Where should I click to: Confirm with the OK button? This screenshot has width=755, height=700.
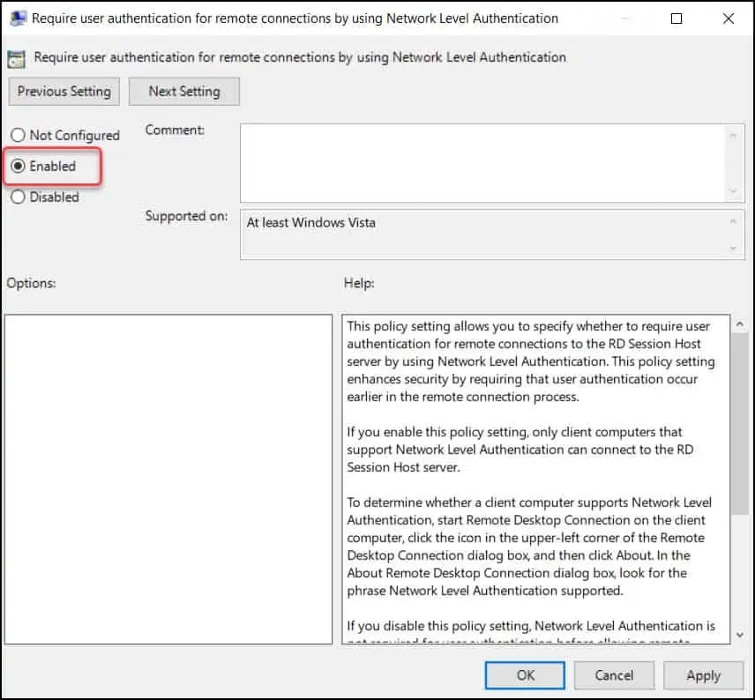click(x=525, y=675)
